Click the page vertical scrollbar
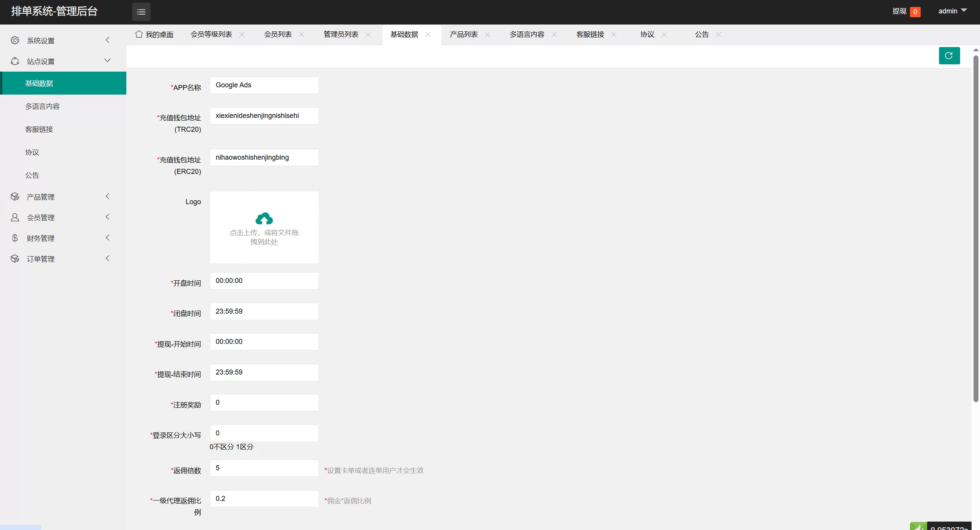 tap(976, 230)
